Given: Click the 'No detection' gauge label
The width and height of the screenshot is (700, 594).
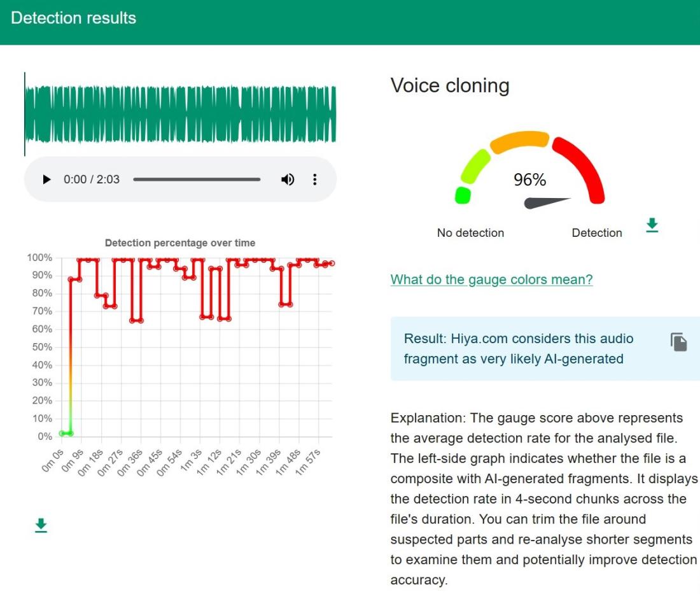Looking at the screenshot, I should (x=470, y=232).
